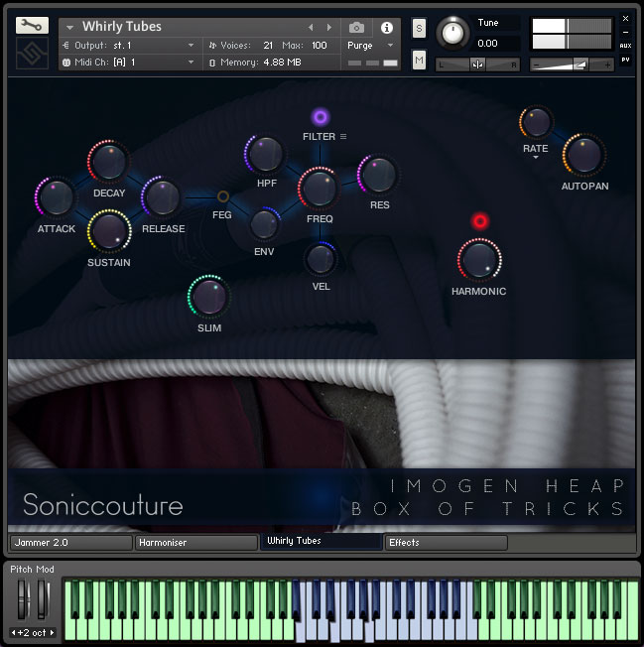Shift the keyboard up an octave arrow
644x647 pixels.
point(52,632)
